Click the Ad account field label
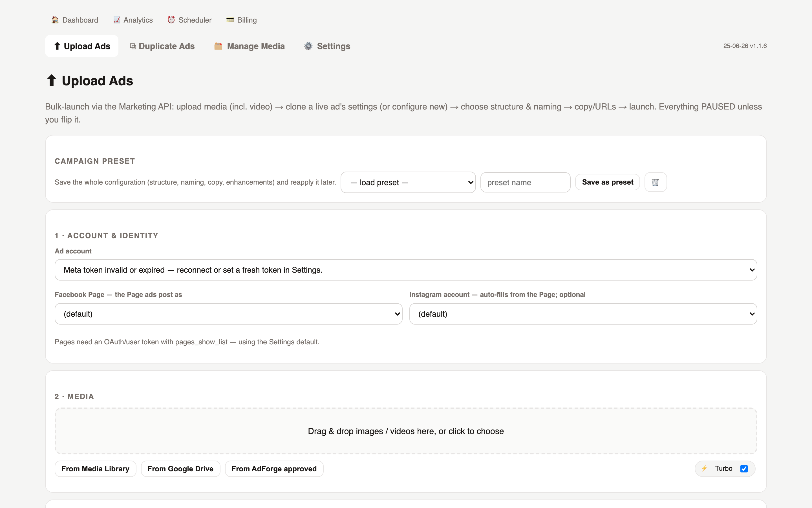Viewport: 812px width, 508px height. tap(73, 251)
